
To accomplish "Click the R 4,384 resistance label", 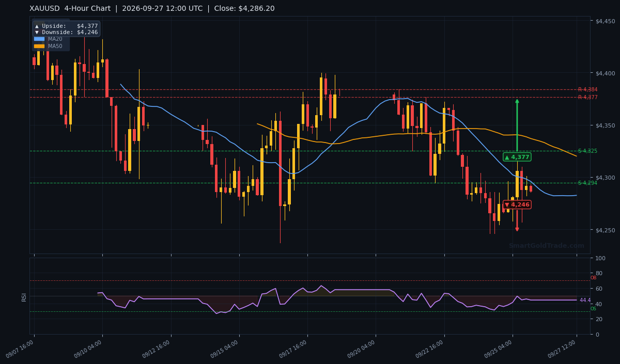I will [587, 90].
